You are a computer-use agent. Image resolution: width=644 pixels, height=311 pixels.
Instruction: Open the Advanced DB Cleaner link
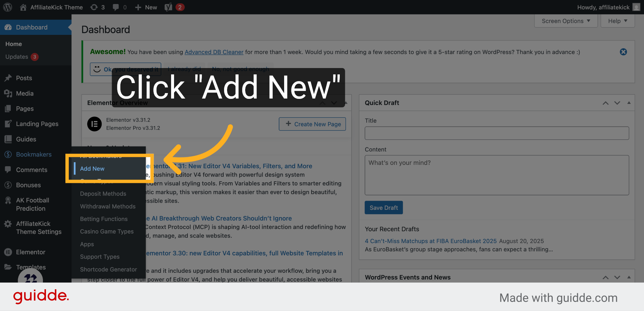tap(214, 52)
